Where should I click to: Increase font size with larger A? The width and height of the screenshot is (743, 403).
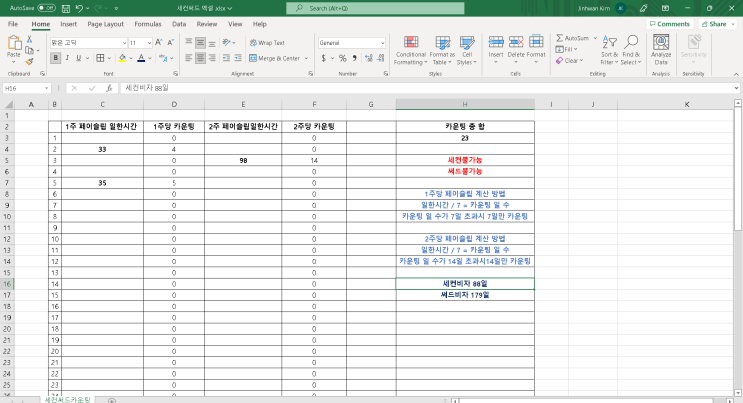(x=159, y=43)
